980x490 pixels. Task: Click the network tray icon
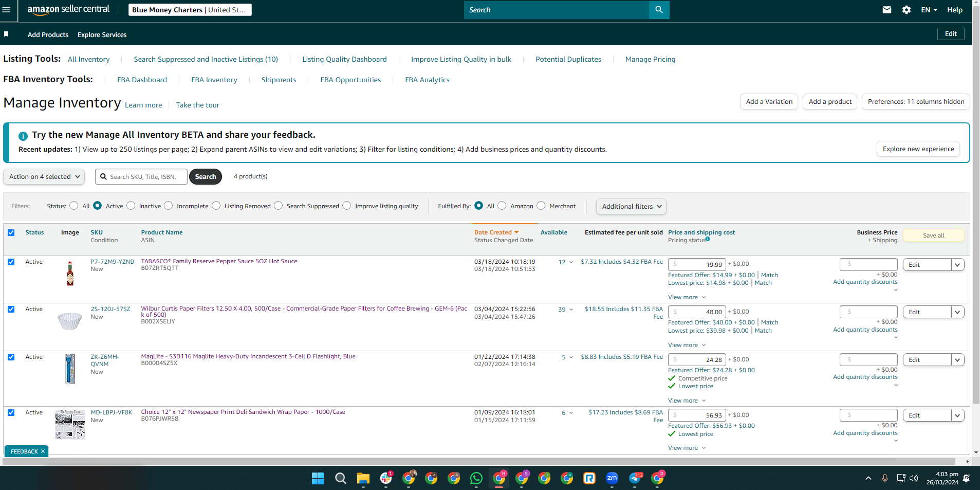pos(901,478)
